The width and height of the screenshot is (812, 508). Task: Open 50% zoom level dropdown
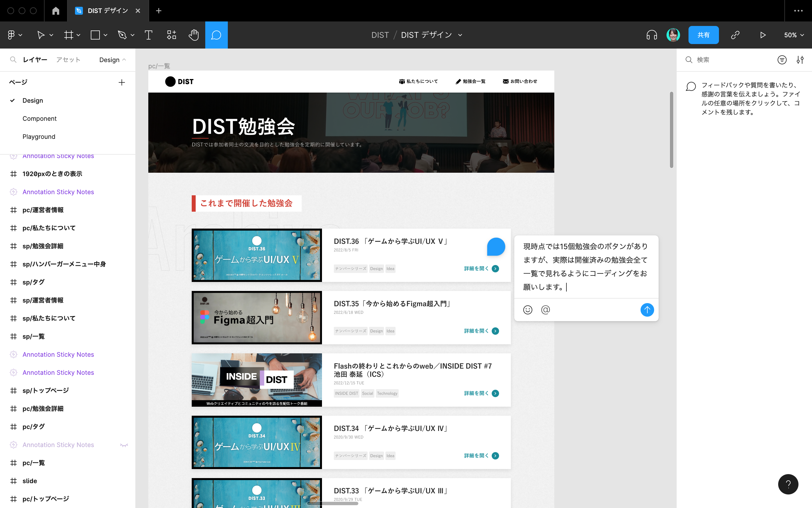point(794,35)
